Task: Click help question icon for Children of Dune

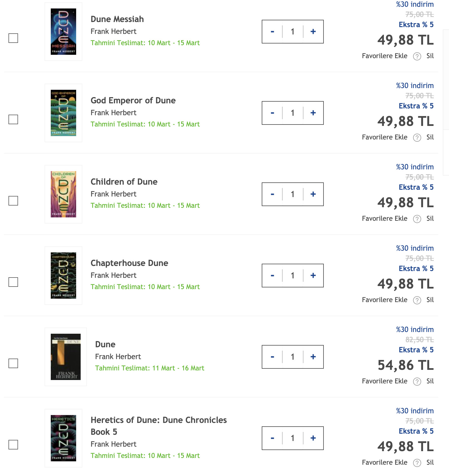Action: 417,219
